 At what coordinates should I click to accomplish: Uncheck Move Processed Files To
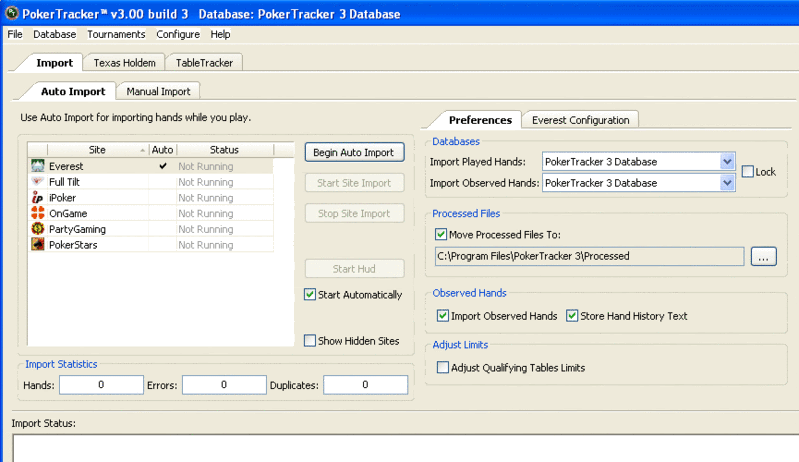point(441,234)
